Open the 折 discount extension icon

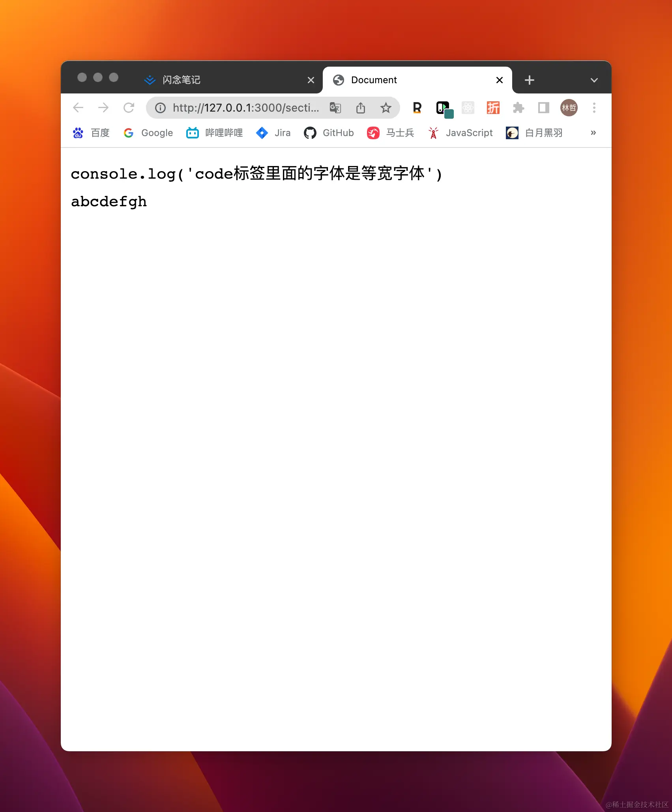[x=493, y=108]
